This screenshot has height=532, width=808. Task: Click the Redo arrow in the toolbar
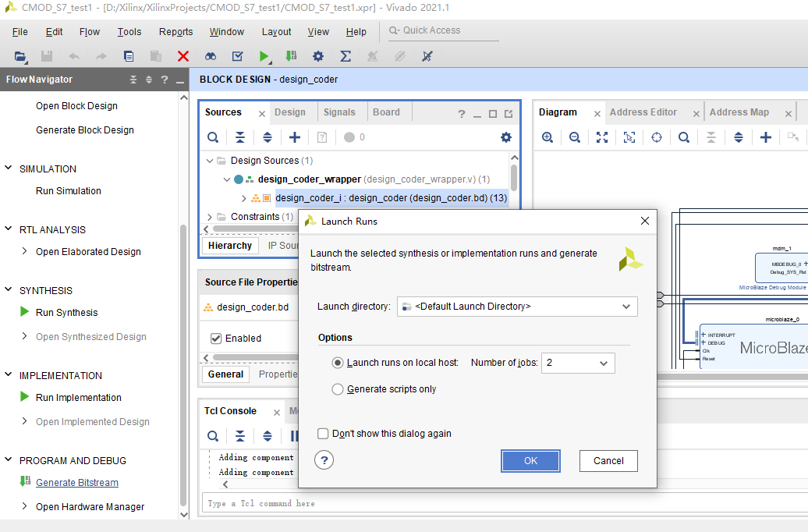(101, 56)
